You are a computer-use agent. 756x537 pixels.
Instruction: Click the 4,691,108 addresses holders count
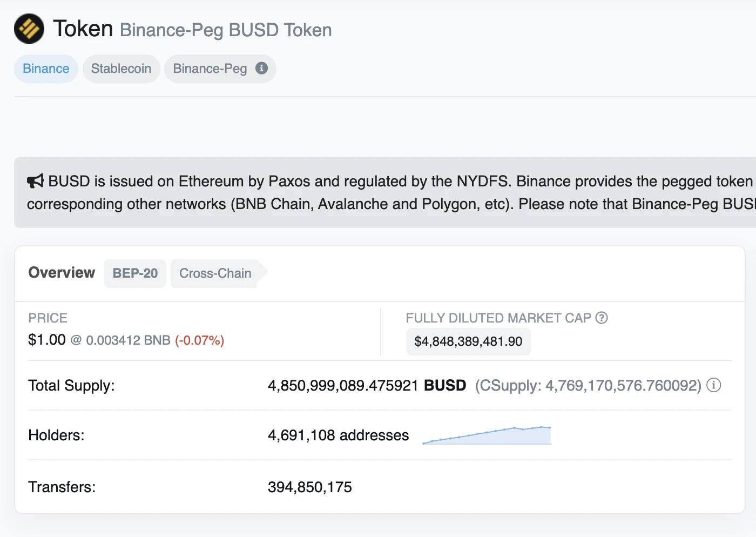tap(338, 435)
